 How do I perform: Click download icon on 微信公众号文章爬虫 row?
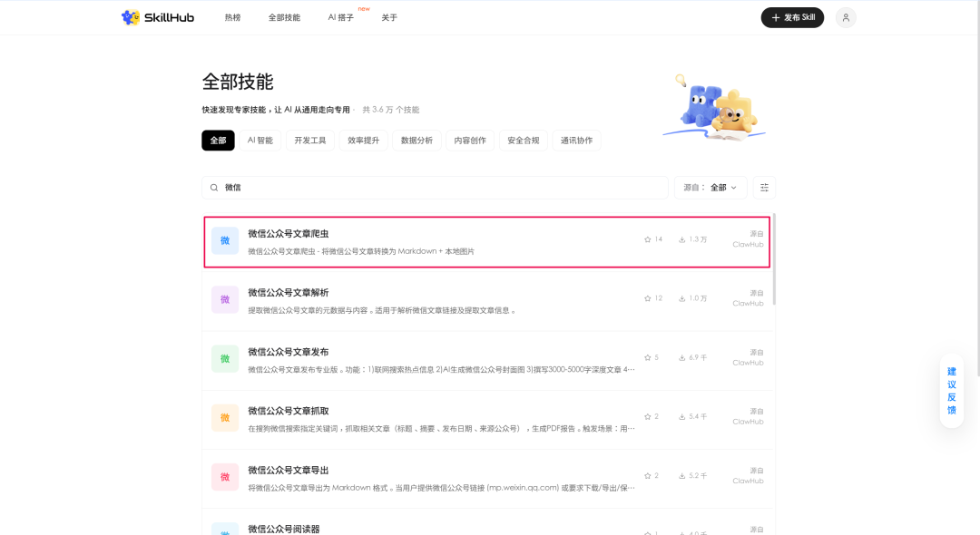pos(681,239)
